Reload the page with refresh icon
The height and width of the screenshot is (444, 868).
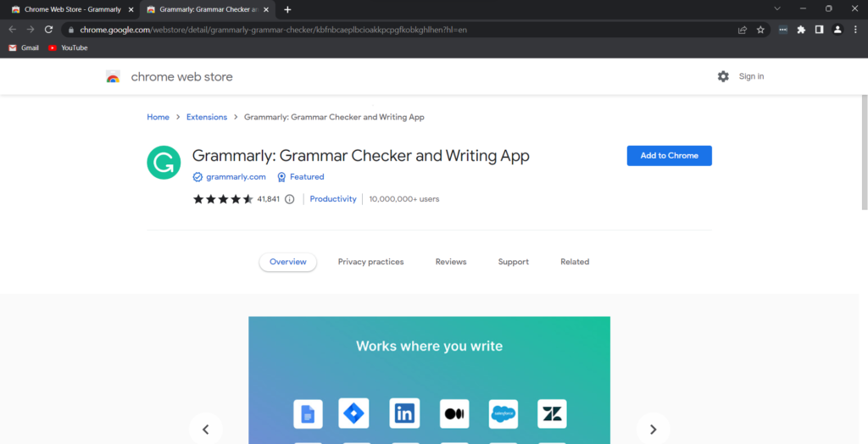tap(48, 30)
